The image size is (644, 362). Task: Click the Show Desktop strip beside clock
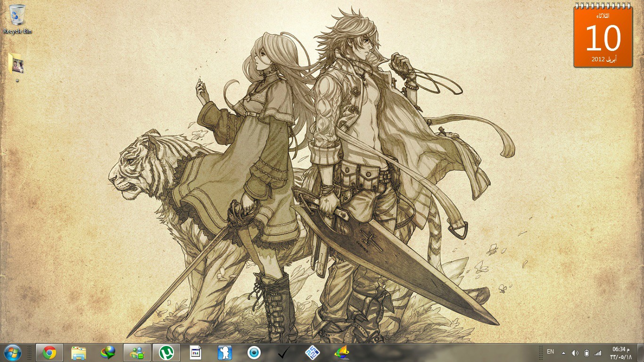click(641, 353)
